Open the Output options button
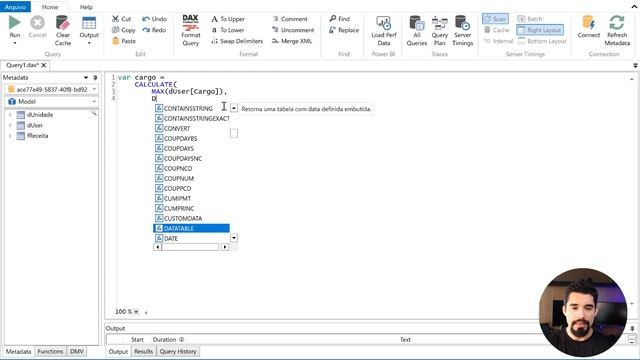This screenshot has height=360, width=640. pos(89,31)
